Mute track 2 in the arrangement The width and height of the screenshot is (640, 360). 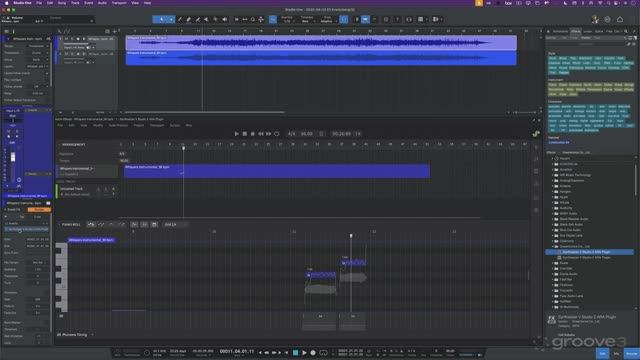click(66, 53)
